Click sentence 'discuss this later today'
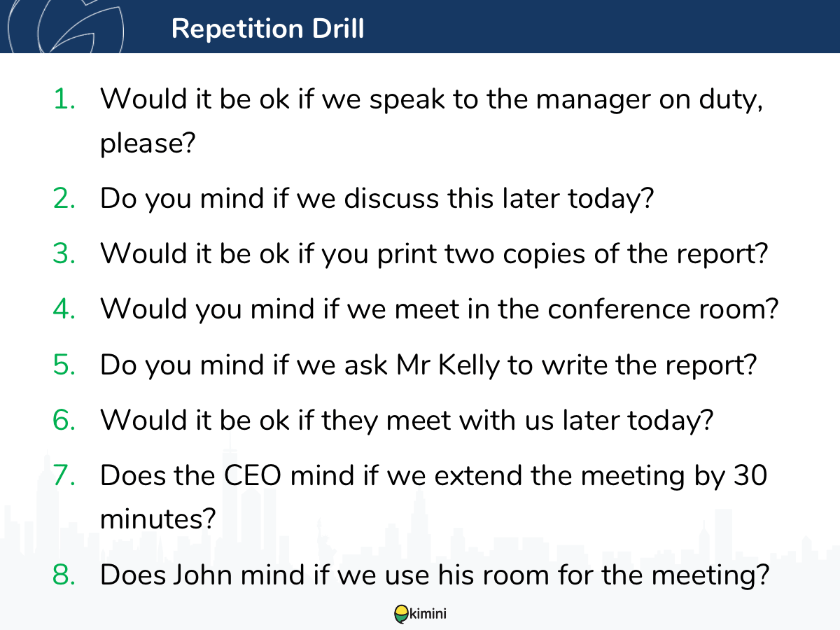This screenshot has width=840, height=630. tap(377, 199)
